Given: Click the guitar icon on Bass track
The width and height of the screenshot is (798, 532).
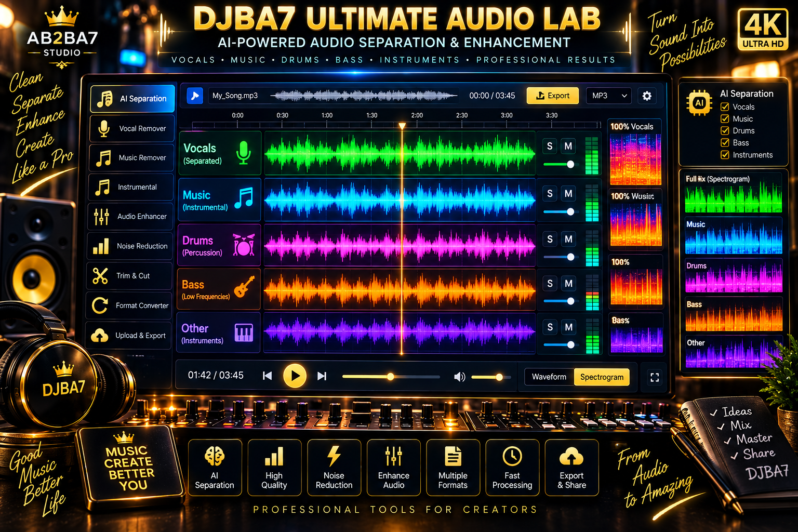Looking at the screenshot, I should tap(244, 287).
